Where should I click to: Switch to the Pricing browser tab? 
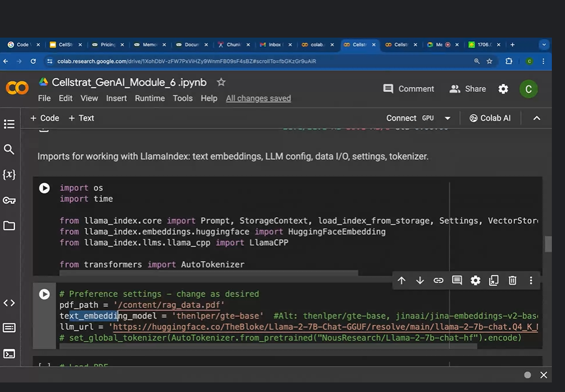click(108, 45)
